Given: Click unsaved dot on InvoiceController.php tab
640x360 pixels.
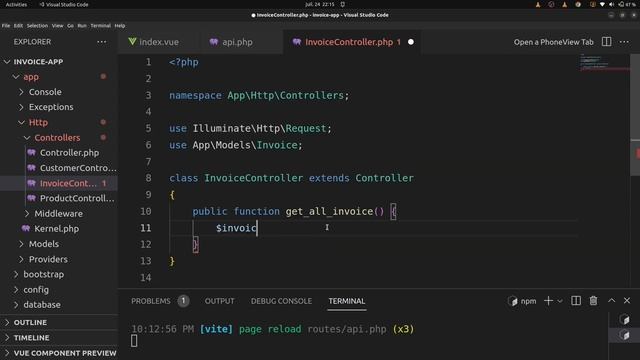Looking at the screenshot, I should click(x=411, y=42).
